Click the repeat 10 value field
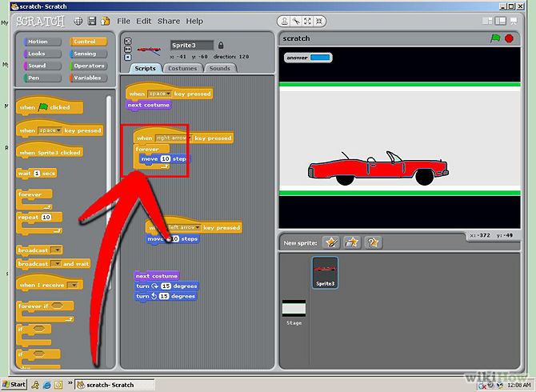The image size is (536, 392). click(46, 218)
